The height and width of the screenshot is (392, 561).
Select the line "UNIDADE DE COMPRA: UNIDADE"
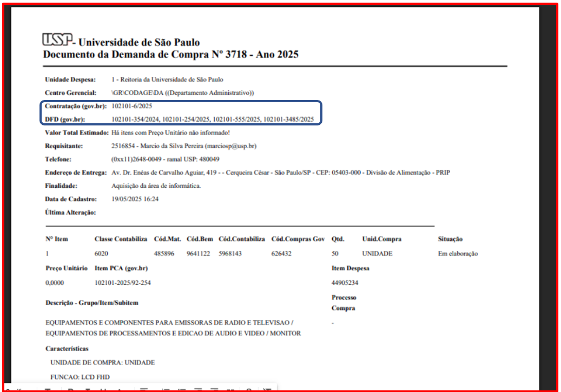click(x=103, y=363)
